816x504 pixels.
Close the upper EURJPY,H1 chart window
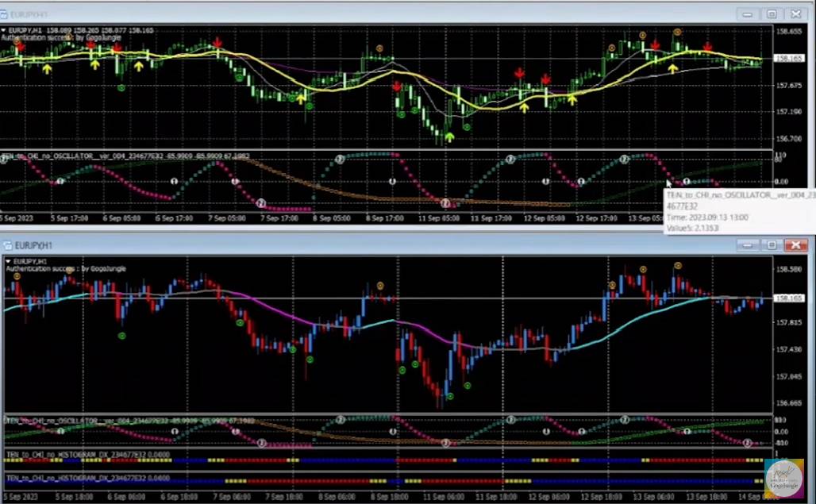click(x=796, y=14)
